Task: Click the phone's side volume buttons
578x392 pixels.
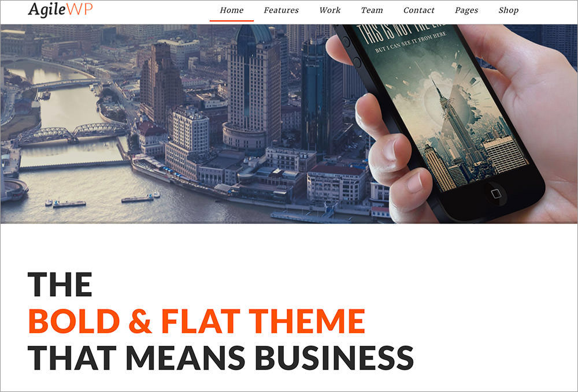Action: tap(351, 51)
